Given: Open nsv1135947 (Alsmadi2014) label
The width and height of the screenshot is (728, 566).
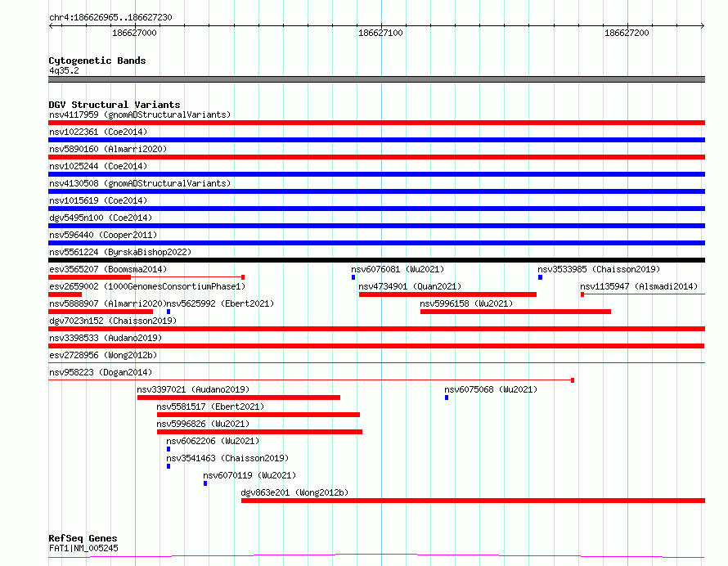Looking at the screenshot, I should click(639, 286).
